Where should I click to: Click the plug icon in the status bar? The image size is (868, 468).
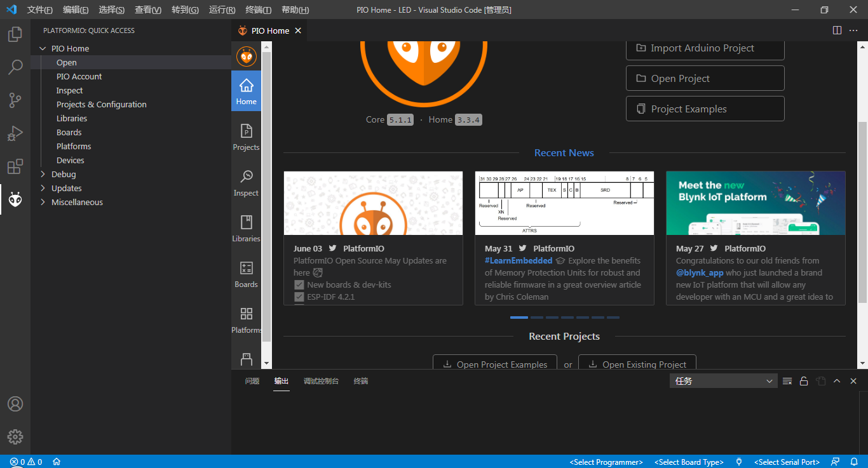[739, 462]
